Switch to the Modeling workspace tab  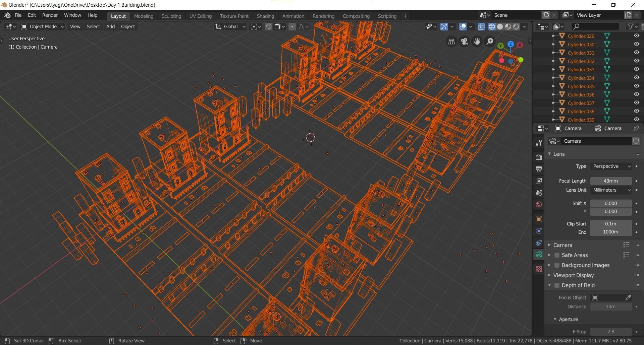144,16
